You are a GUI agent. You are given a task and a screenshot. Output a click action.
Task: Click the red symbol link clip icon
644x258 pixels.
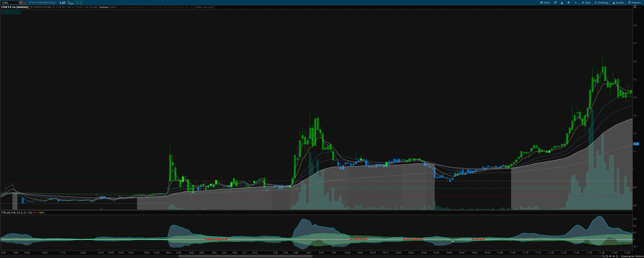(x=24, y=3)
